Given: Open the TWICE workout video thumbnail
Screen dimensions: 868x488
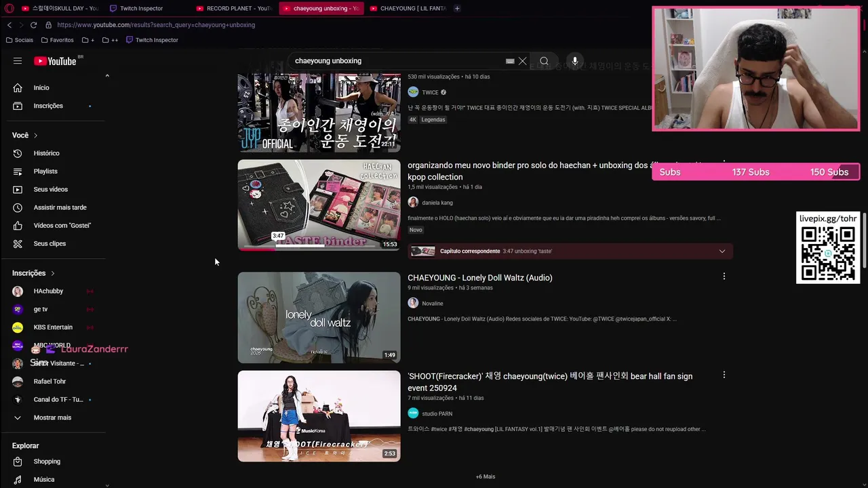Looking at the screenshot, I should click(x=319, y=113).
